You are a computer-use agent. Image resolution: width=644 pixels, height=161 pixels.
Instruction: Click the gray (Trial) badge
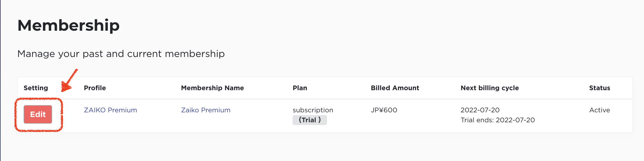point(310,120)
